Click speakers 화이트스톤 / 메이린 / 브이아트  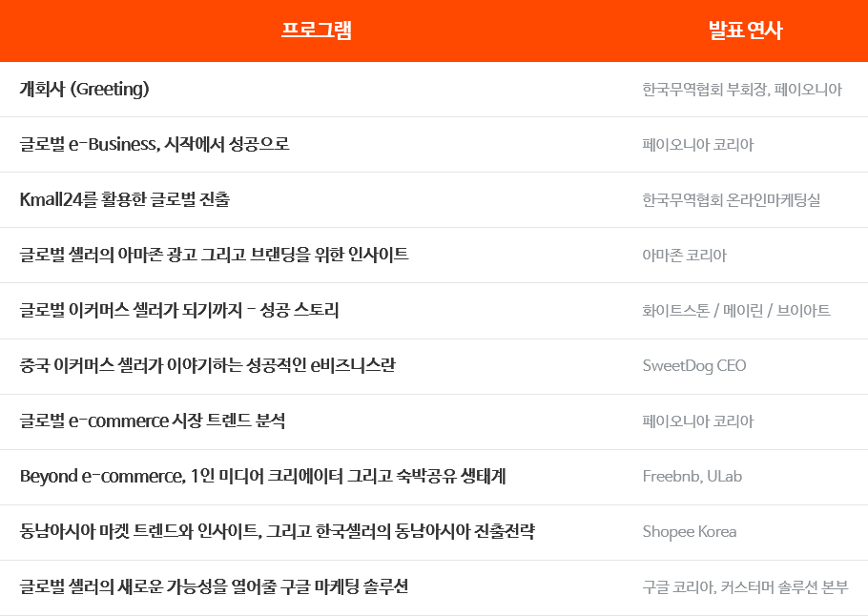(x=736, y=311)
